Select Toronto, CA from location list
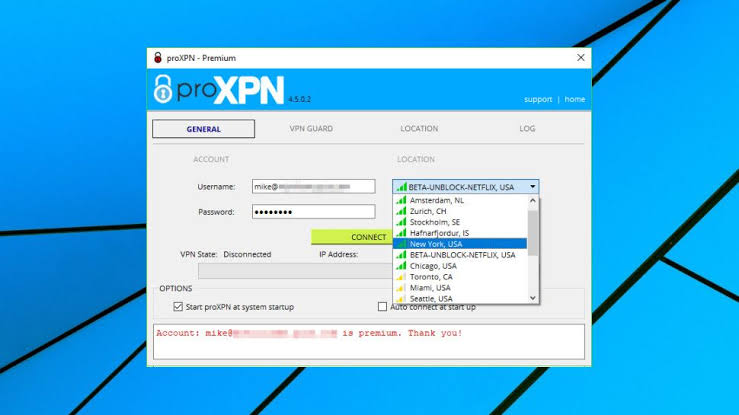 point(460,277)
